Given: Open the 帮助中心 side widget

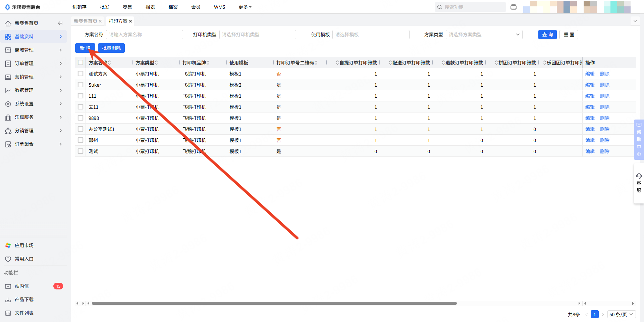Looking at the screenshot, I should [x=639, y=139].
